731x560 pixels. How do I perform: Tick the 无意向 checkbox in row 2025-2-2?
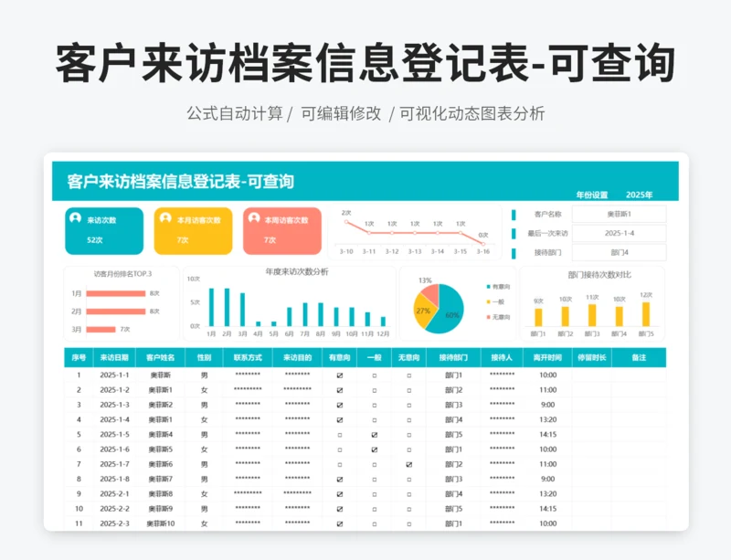point(408,509)
